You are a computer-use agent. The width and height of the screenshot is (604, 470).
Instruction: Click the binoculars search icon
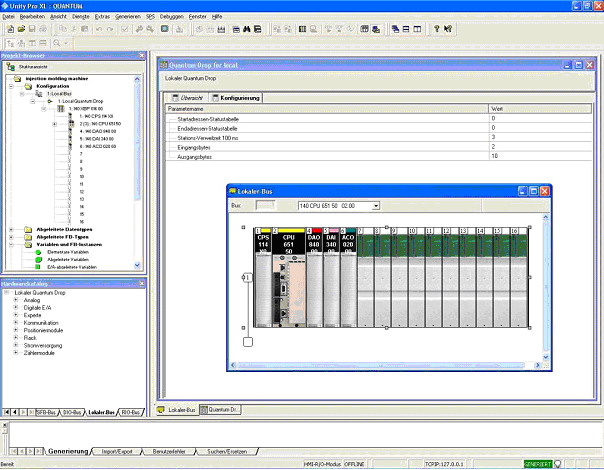pyautogui.click(x=247, y=29)
